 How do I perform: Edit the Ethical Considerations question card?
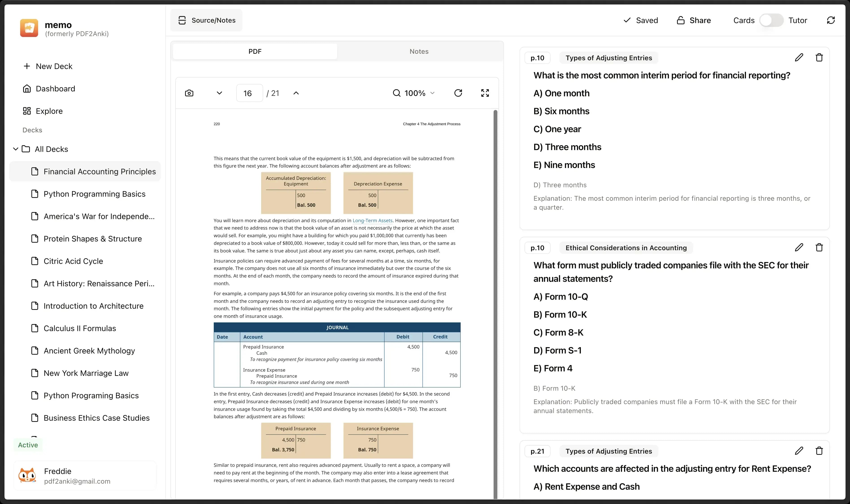point(799,247)
